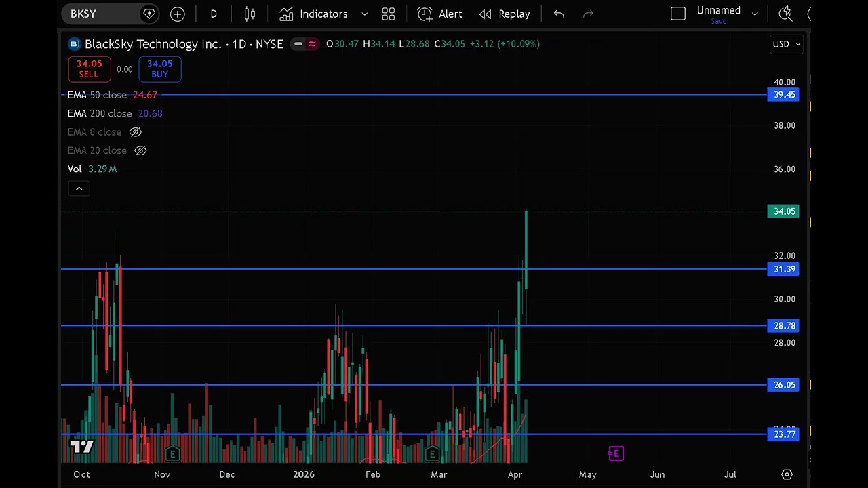Click the 36.00 price scale label

click(x=785, y=169)
